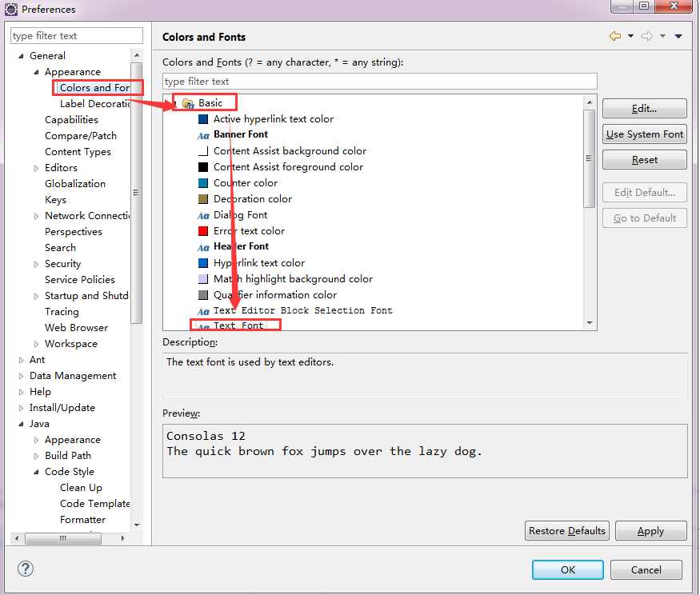Click the Cancel button

click(646, 569)
